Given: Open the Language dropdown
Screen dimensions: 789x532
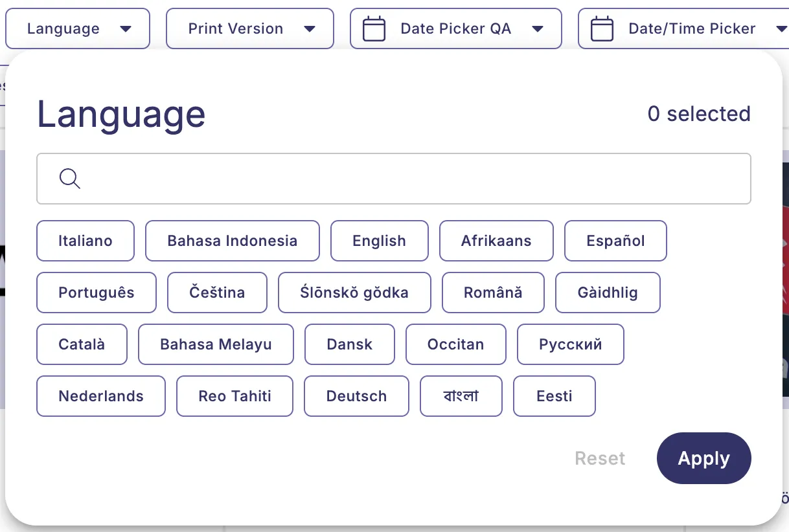Looking at the screenshot, I should (x=78, y=28).
